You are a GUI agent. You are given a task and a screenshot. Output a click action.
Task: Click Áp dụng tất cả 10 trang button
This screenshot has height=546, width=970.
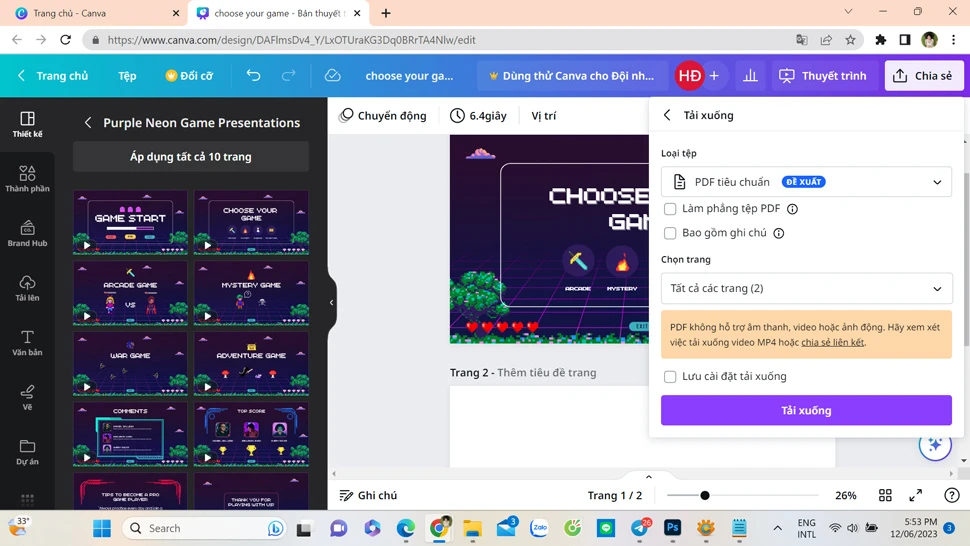pyautogui.click(x=190, y=157)
